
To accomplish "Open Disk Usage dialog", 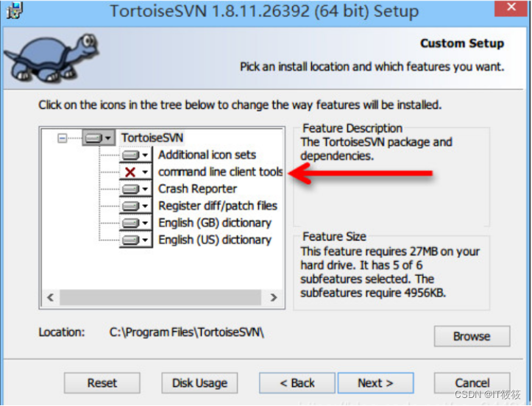I will tap(199, 383).
